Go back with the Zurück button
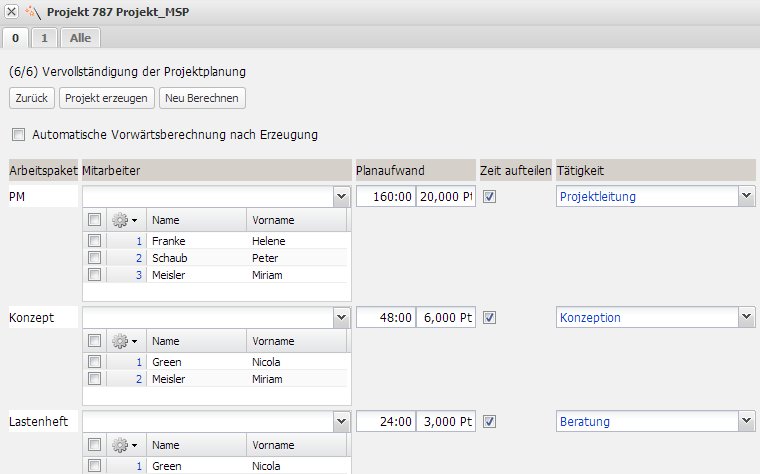 point(32,98)
